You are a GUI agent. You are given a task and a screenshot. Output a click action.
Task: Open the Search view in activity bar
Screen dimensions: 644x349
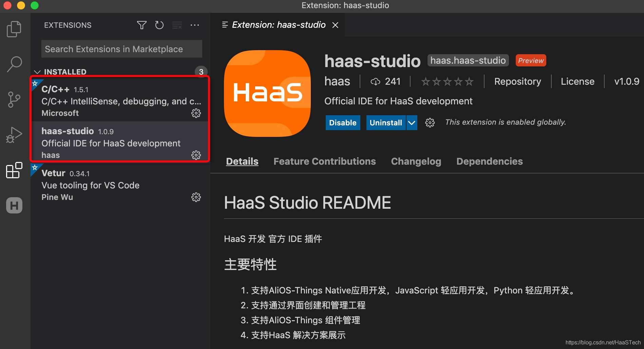(x=14, y=64)
